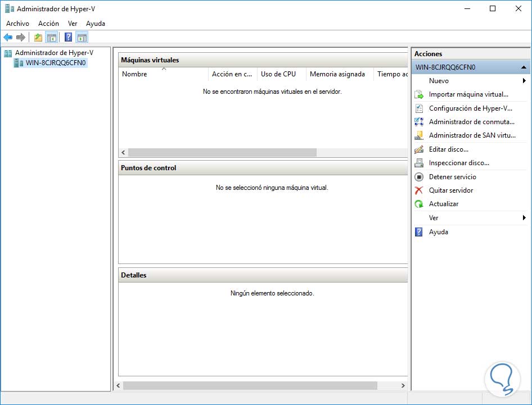Click left arrow of bottom horizontal scrollbar
This screenshot has height=405, width=532.
coord(118,385)
